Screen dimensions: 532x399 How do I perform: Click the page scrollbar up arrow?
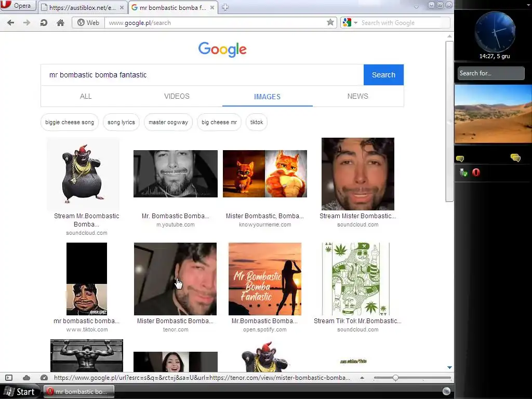coord(449,36)
